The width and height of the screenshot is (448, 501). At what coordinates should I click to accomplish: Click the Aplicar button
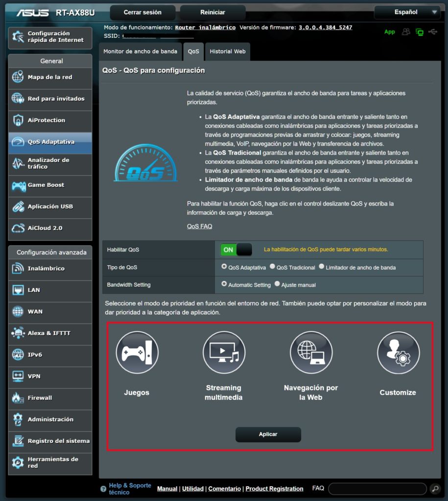(x=268, y=434)
